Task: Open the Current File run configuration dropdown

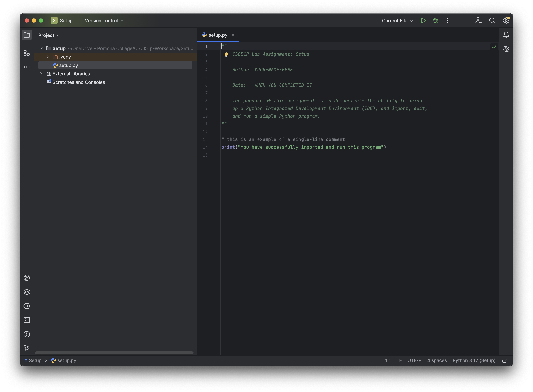Action: (398, 21)
